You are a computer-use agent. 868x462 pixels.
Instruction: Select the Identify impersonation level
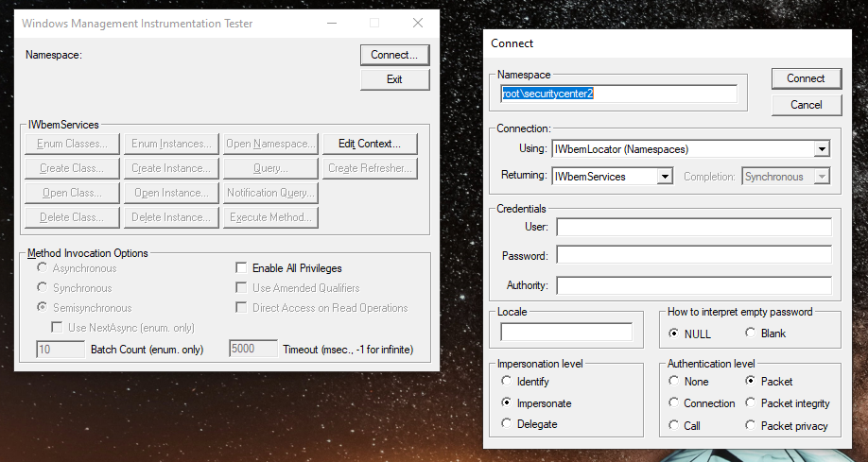click(x=507, y=382)
